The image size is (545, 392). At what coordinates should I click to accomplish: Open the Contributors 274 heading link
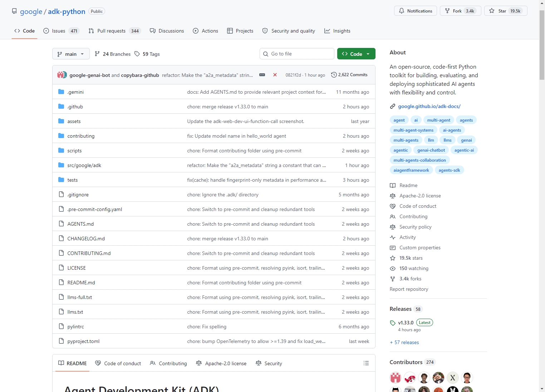(x=412, y=362)
